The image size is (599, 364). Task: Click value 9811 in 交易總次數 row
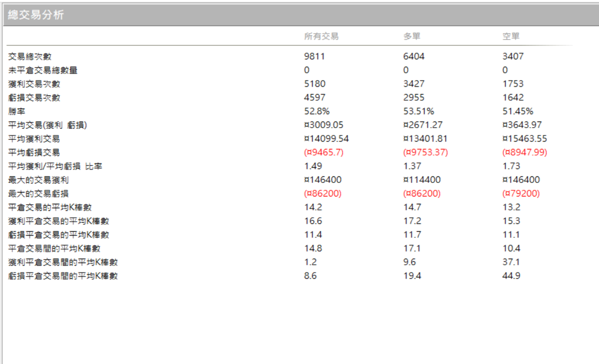click(315, 57)
